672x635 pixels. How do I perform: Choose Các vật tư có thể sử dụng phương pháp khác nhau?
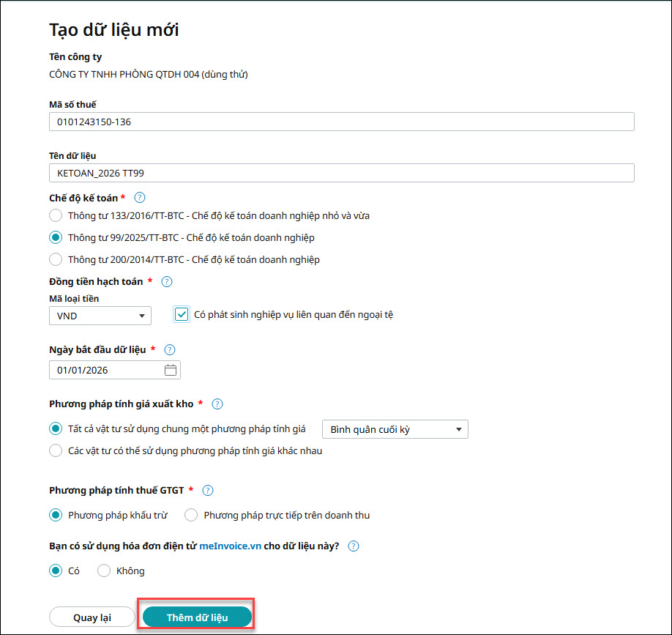point(56,450)
